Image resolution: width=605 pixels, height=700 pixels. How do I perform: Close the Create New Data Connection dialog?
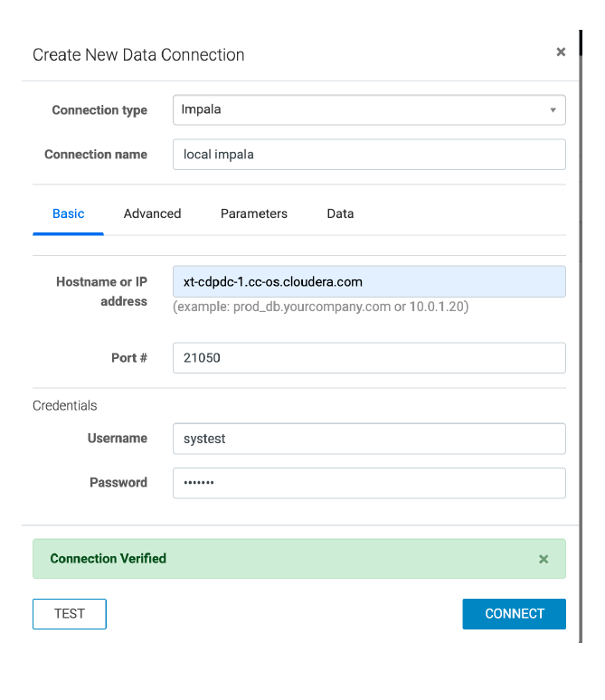click(x=561, y=52)
